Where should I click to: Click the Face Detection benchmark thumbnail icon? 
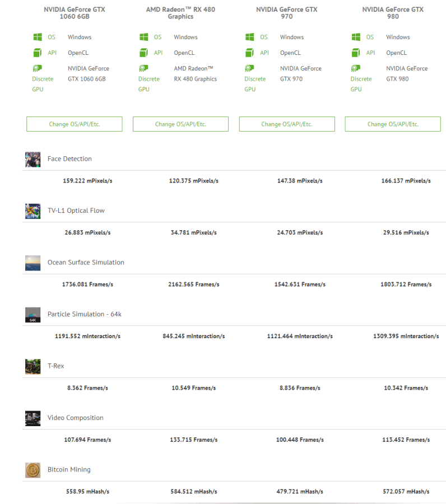click(32, 160)
